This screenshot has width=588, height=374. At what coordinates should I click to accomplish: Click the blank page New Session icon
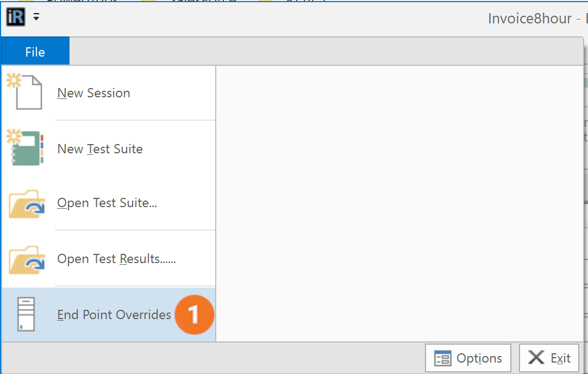(25, 92)
